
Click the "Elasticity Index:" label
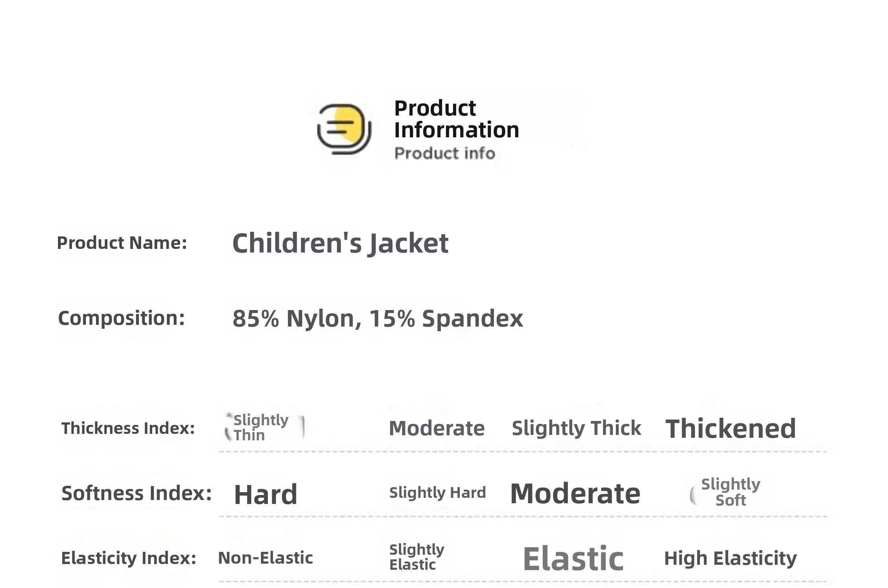(128, 558)
